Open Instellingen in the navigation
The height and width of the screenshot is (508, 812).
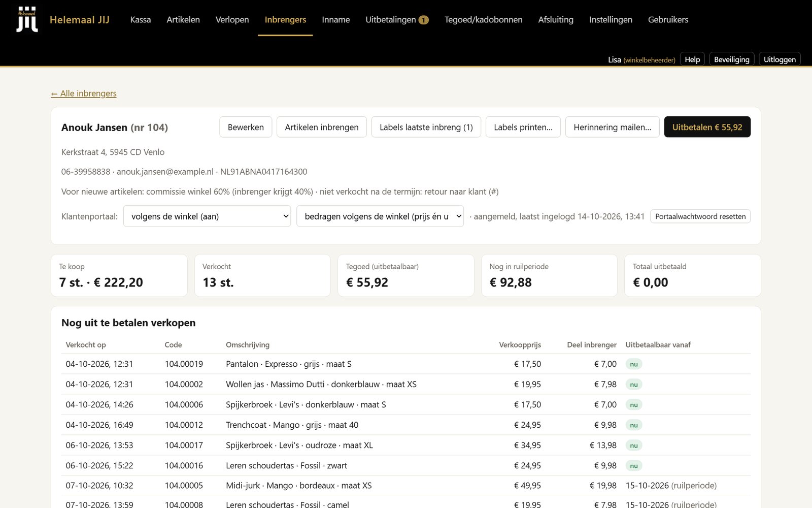[611, 20]
